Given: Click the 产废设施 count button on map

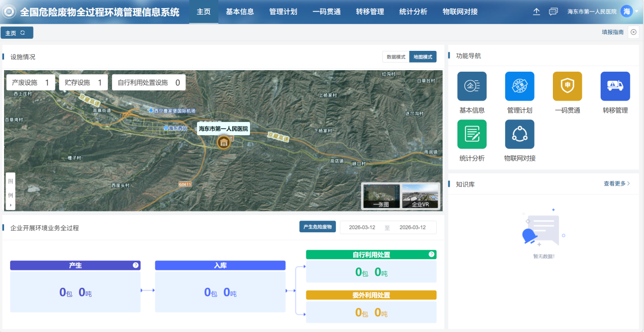Looking at the screenshot, I should click(x=31, y=82).
